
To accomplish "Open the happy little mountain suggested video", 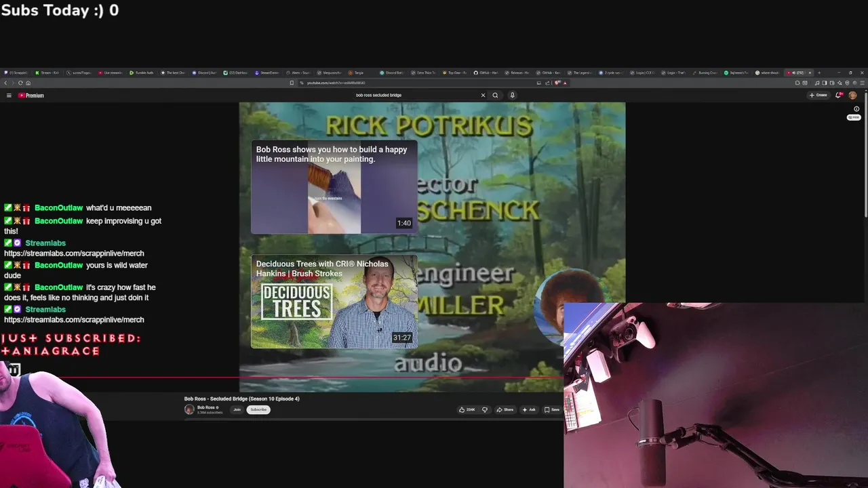I will 334,187.
